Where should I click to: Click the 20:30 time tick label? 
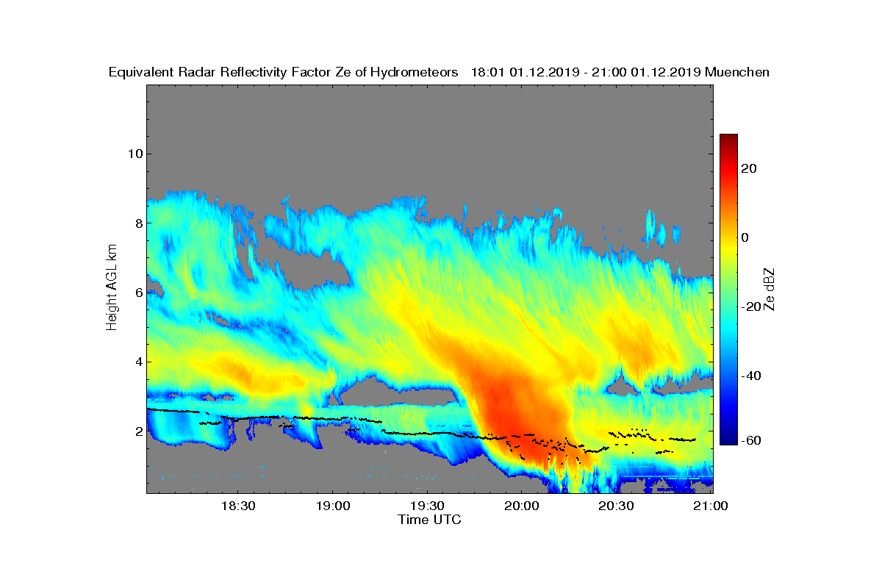click(x=616, y=506)
